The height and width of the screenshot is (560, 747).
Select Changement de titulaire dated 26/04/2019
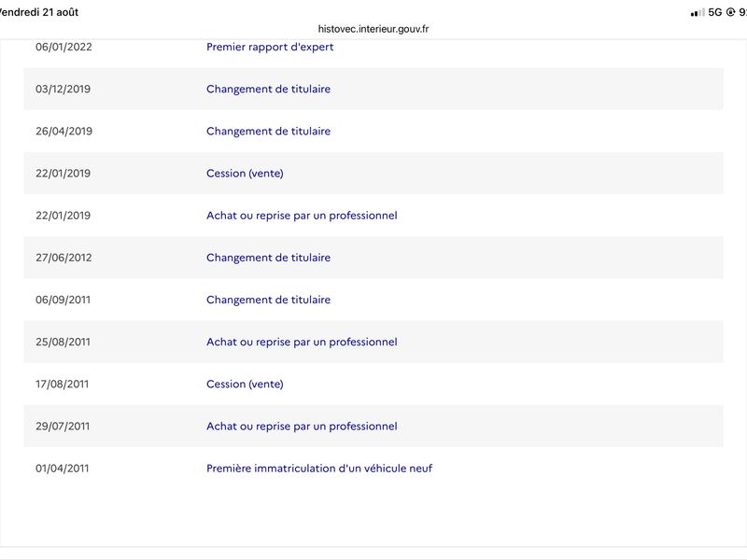(268, 131)
